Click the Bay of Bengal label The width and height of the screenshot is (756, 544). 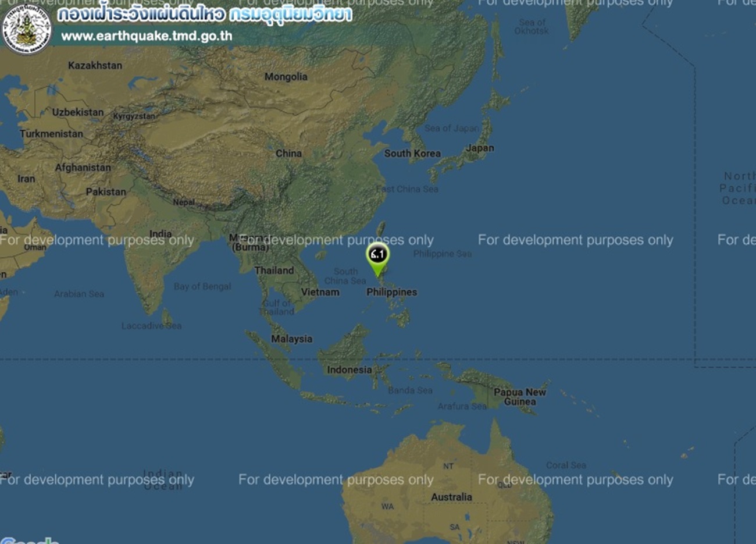coord(202,286)
